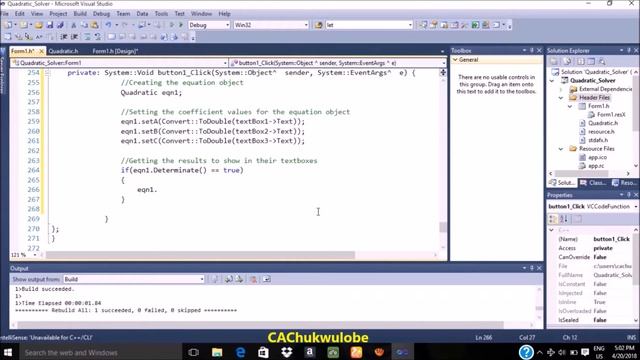Viewport: 640px width, 360px height.
Task: Collapse the Resource Files folder
Action: tap(561, 149)
